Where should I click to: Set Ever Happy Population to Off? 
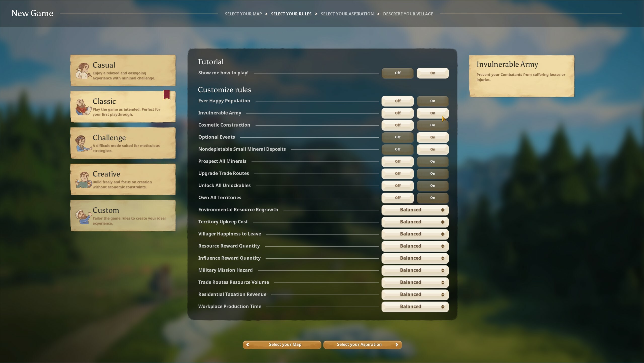pyautogui.click(x=398, y=101)
